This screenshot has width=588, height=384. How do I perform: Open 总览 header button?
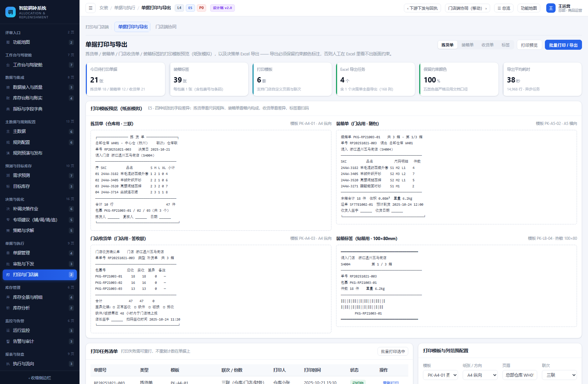coord(504,8)
